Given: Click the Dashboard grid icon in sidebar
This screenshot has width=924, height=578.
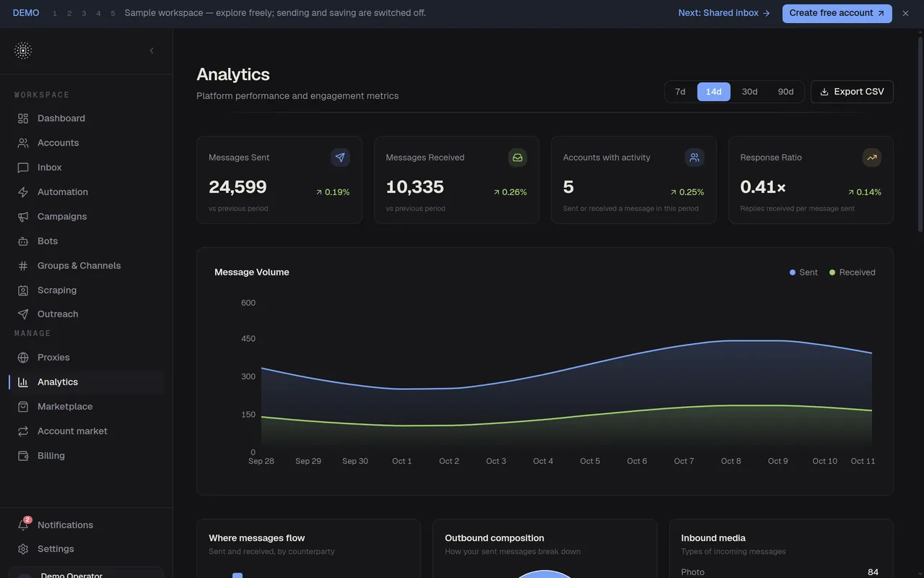Looking at the screenshot, I should [x=23, y=118].
